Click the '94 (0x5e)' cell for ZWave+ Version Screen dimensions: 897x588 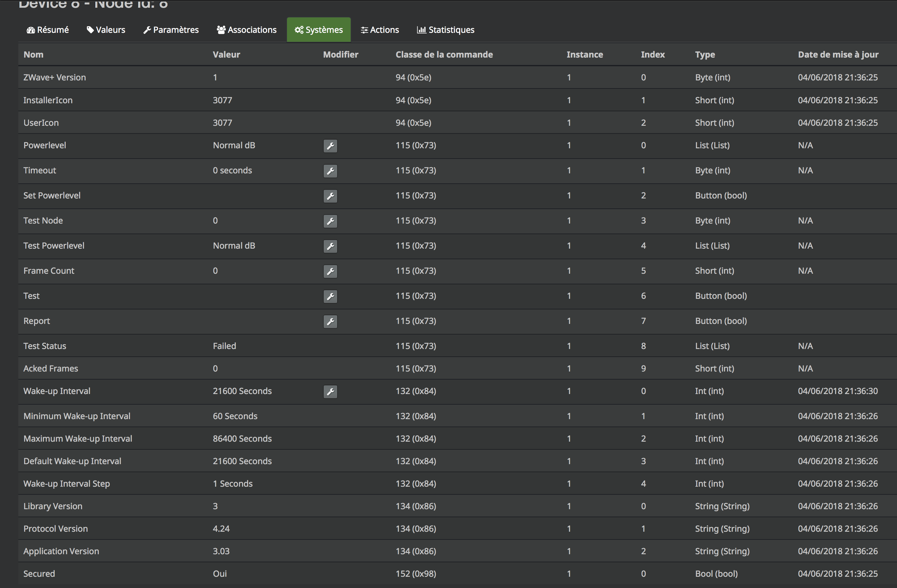(x=413, y=77)
